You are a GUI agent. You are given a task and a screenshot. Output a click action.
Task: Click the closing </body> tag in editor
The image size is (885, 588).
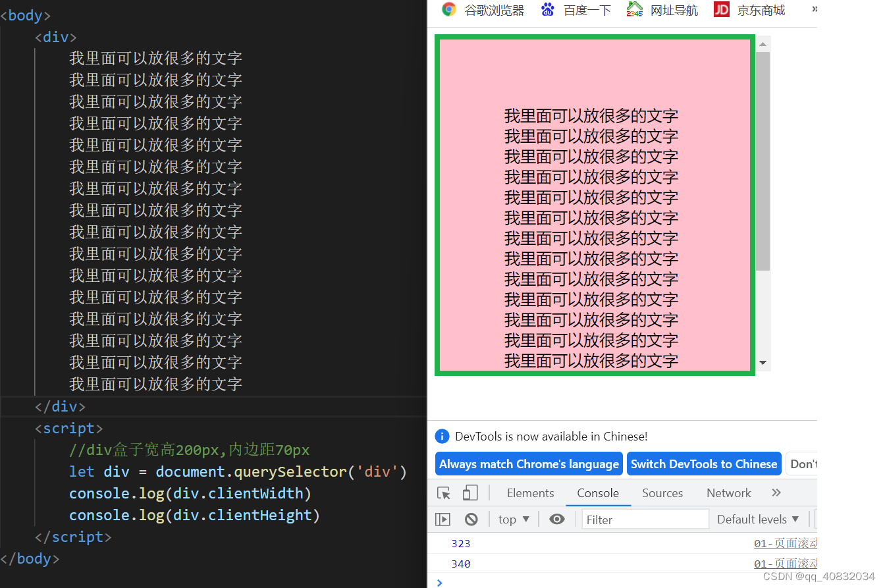30,558
